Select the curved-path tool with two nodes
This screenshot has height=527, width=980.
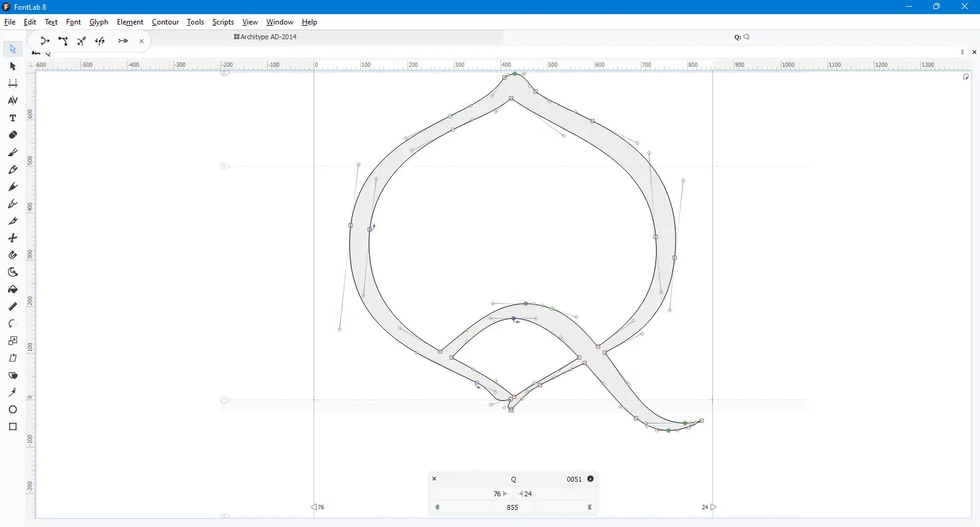pos(13,272)
